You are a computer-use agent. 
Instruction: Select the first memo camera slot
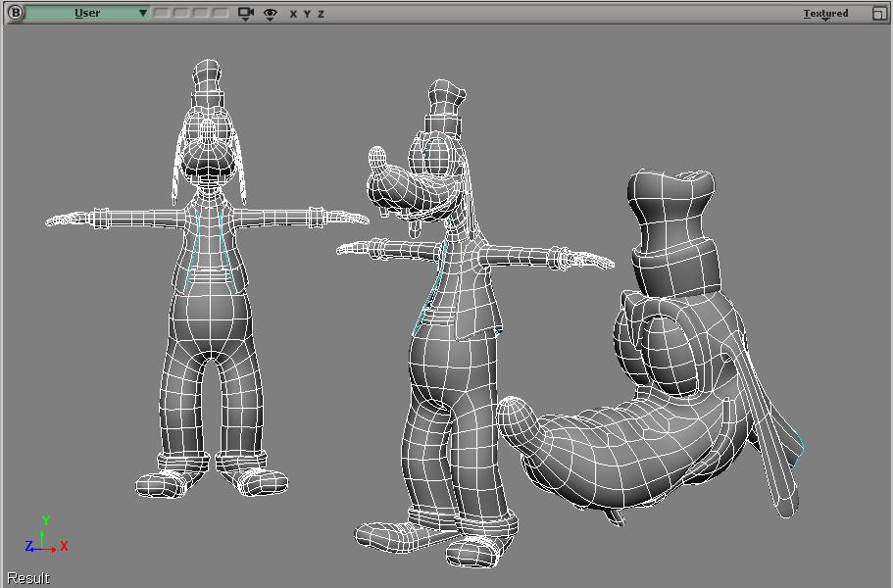(163, 13)
